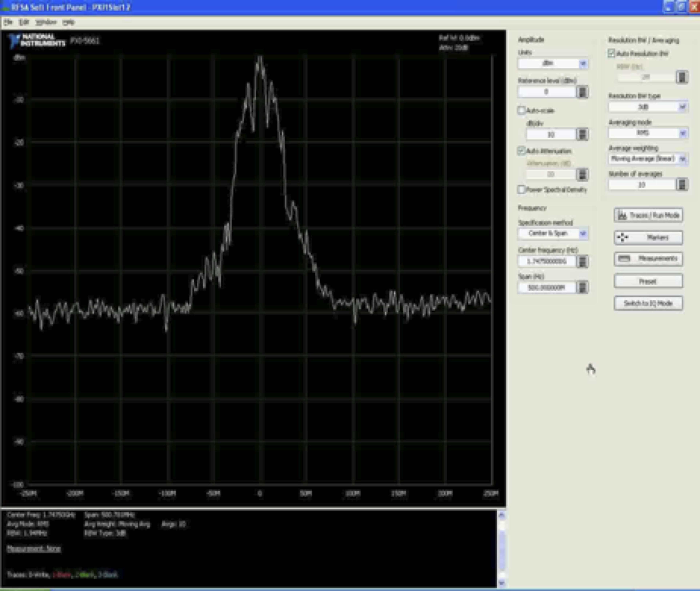Image resolution: width=700 pixels, height=591 pixels.
Task: Open the Window menu
Action: [46, 22]
